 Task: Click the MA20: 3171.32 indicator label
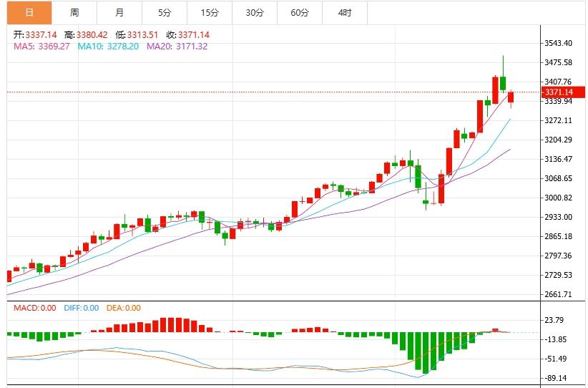177,47
